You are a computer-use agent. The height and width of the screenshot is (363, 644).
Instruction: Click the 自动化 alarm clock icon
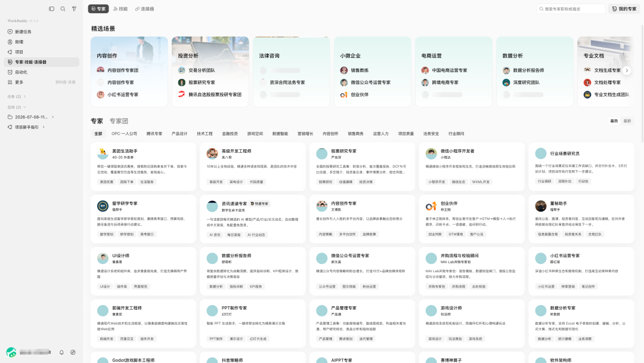[x=10, y=72]
